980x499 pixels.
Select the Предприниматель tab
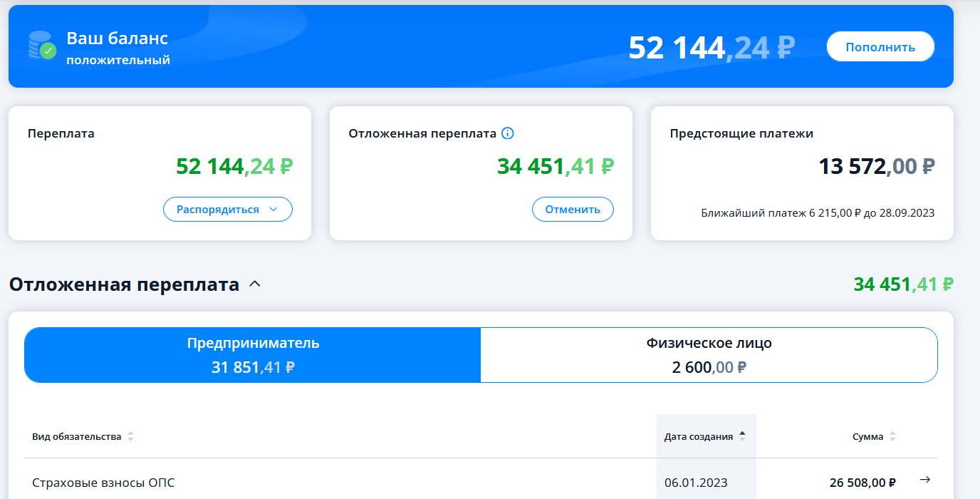(x=253, y=355)
